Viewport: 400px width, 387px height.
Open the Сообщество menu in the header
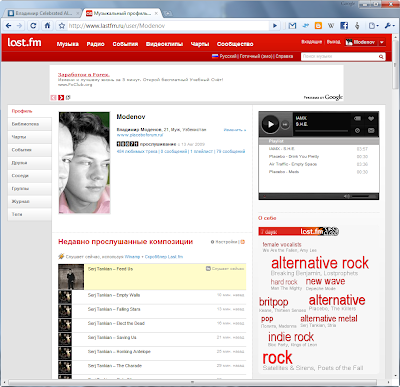coord(235,44)
